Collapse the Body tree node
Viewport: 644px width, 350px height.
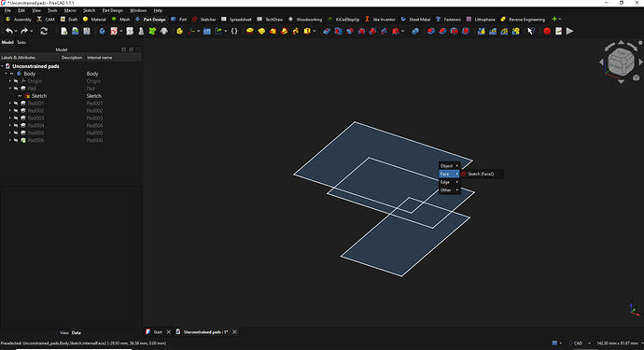(7, 74)
